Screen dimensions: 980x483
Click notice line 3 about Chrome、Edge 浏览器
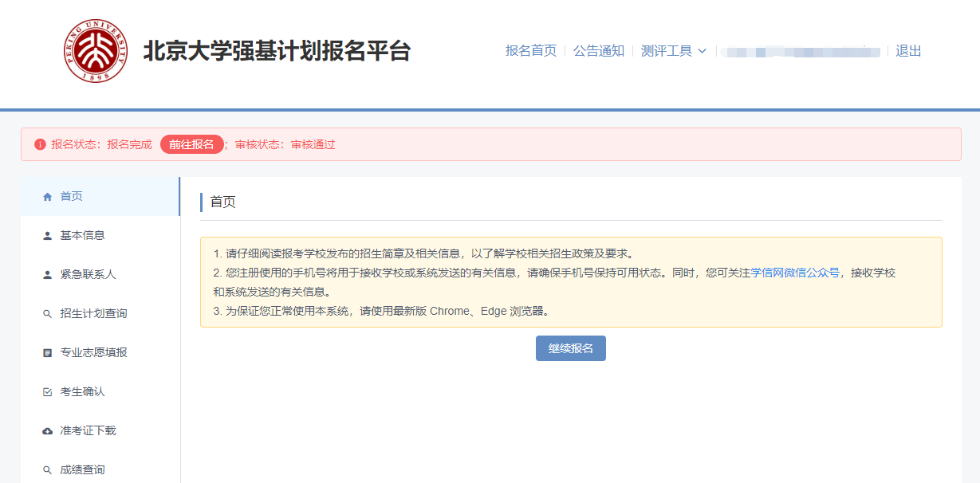(x=381, y=311)
